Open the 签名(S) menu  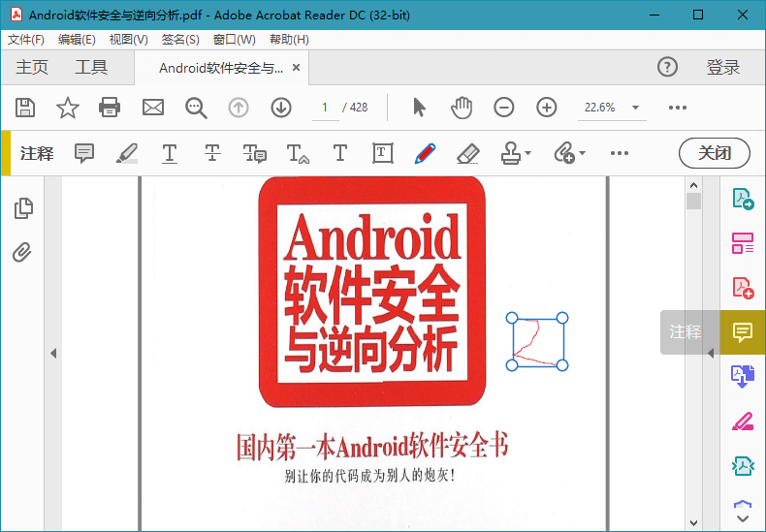pos(180,40)
